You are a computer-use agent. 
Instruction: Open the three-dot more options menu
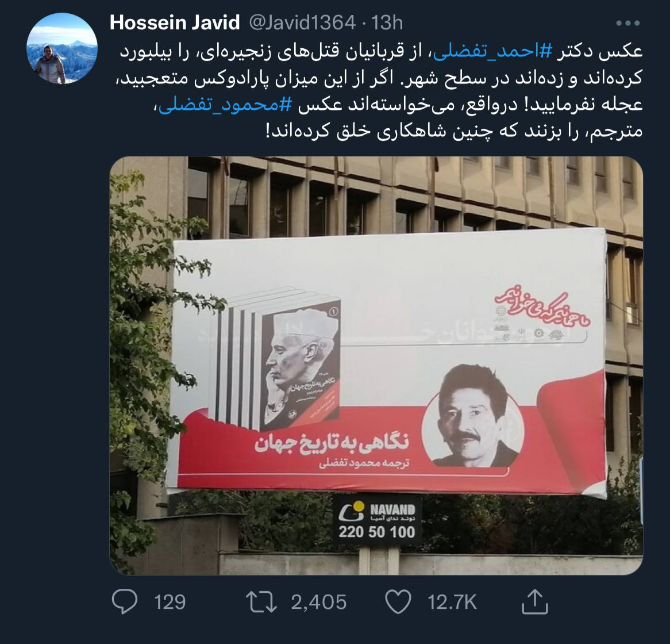coord(628,23)
